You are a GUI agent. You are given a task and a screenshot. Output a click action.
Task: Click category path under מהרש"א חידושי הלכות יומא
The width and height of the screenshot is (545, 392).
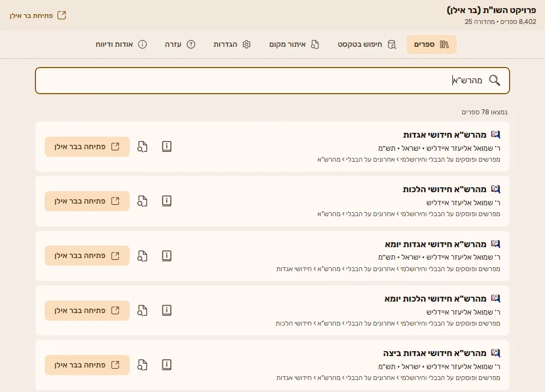point(388,323)
